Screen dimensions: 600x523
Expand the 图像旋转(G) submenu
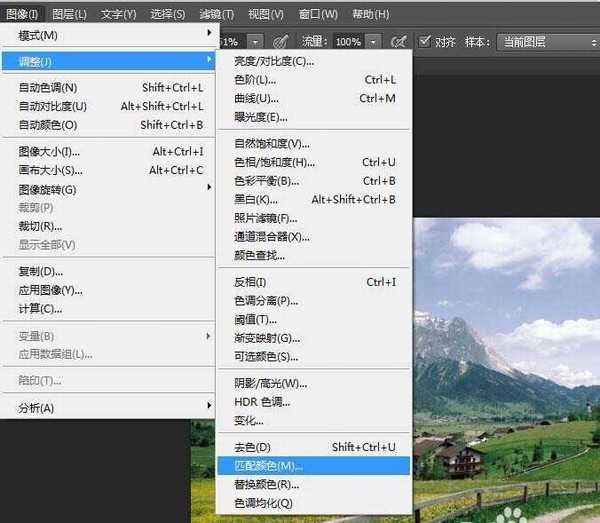tap(48, 189)
